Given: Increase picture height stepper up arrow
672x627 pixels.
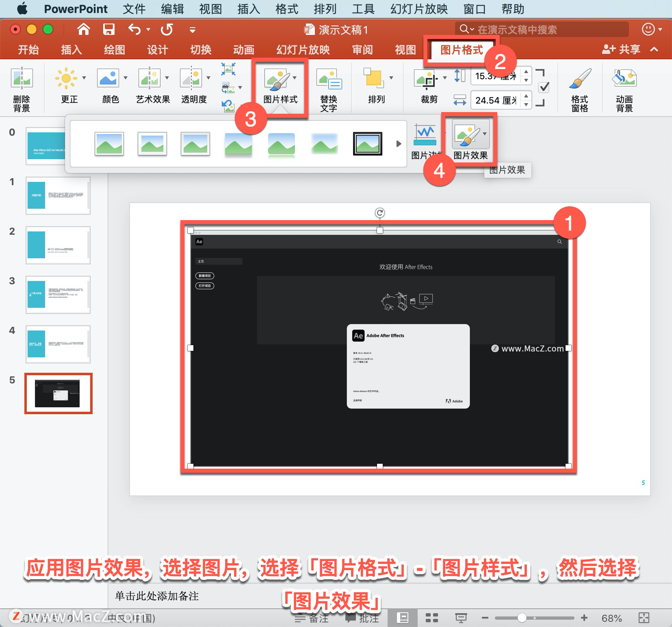Looking at the screenshot, I should pyautogui.click(x=526, y=71).
